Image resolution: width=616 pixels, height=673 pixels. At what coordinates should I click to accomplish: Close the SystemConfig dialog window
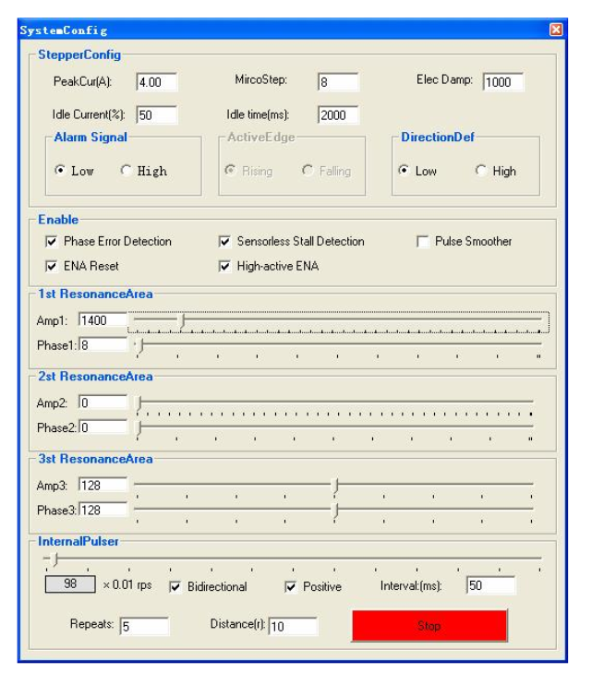[x=555, y=30]
